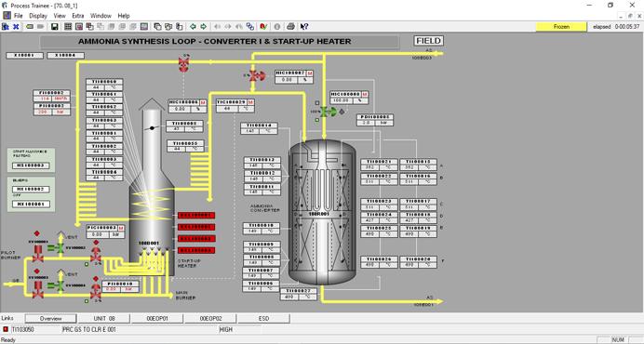The height and width of the screenshot is (344, 644).
Task: Open the Display menu
Action: (x=38, y=16)
